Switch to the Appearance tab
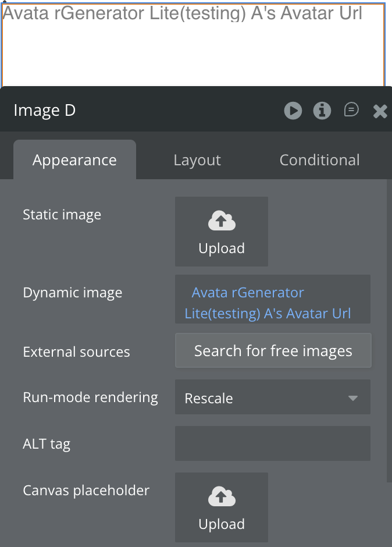The width and height of the screenshot is (392, 547). tap(74, 160)
